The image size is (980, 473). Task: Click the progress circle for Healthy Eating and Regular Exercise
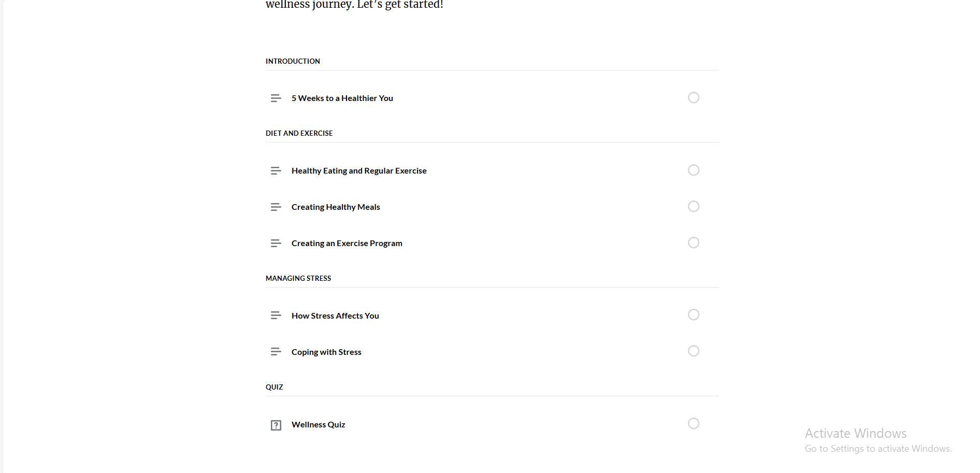pos(694,170)
